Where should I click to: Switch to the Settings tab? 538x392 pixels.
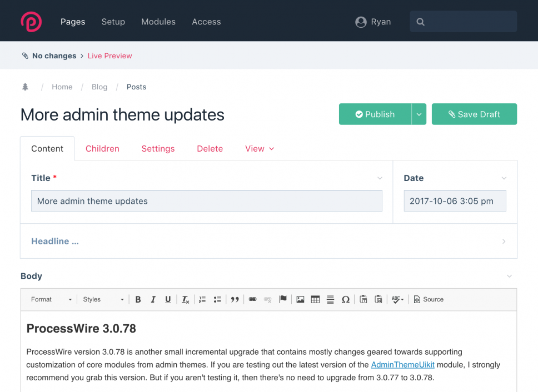(x=158, y=149)
